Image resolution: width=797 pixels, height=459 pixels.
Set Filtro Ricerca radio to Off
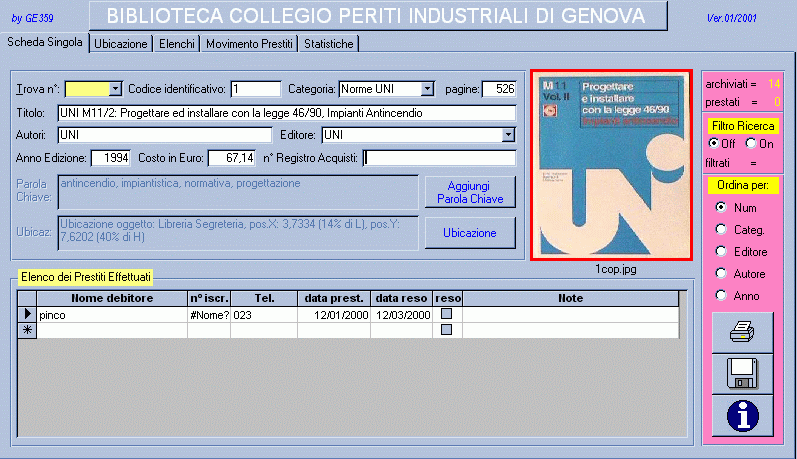(714, 144)
